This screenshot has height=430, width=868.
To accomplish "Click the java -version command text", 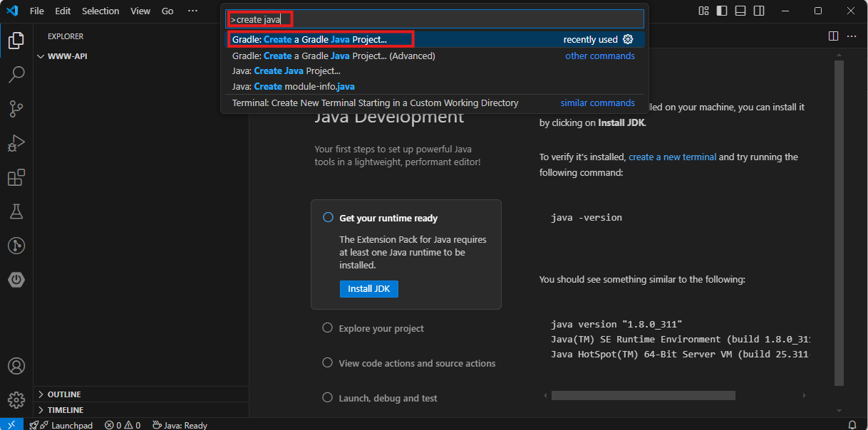I will [x=587, y=217].
